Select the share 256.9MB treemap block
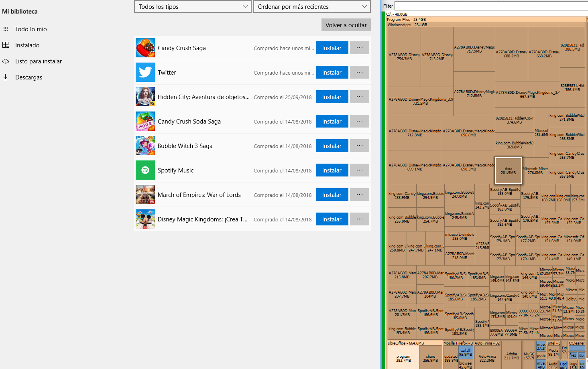588x369 pixels. pyautogui.click(x=431, y=358)
